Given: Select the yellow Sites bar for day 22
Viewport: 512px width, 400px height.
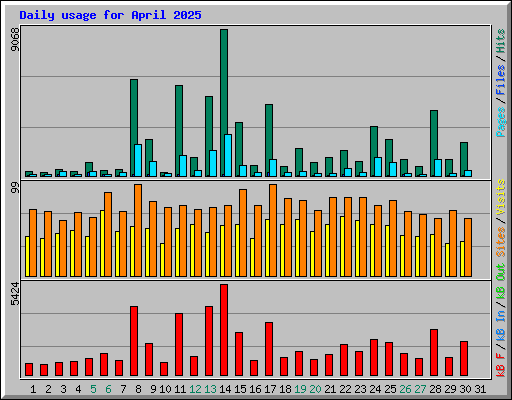Looking at the screenshot, I should tap(342, 246).
